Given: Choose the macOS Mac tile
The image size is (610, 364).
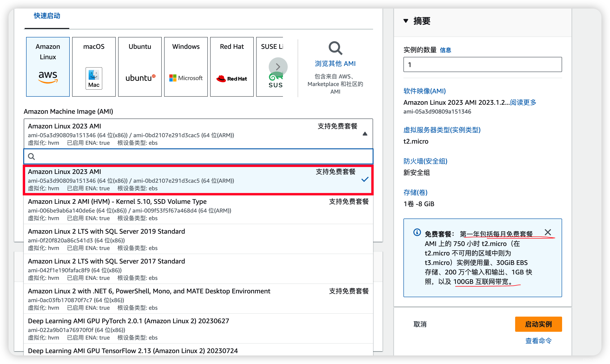Looking at the screenshot, I should pyautogui.click(x=94, y=66).
